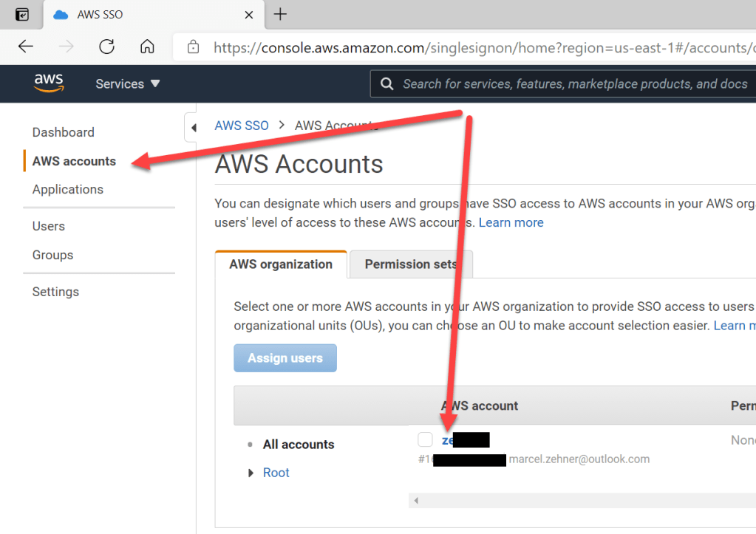The image size is (756, 534).
Task: Open a new browser tab
Action: coord(280,14)
